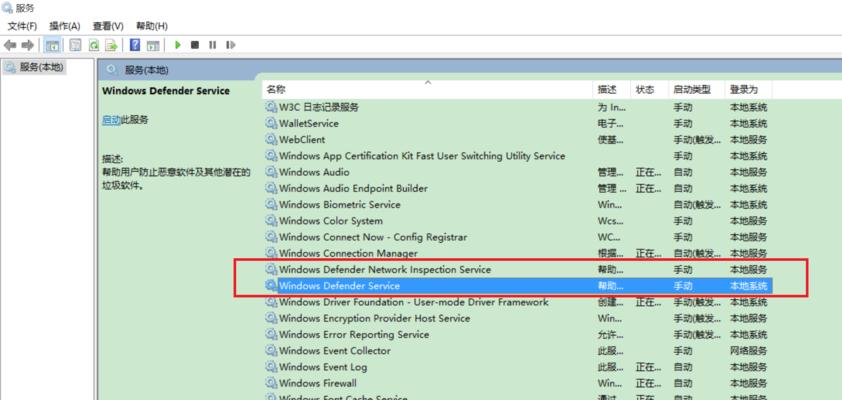Toggle the console tree pane toolbar icon
Viewport: 842px width, 400px height.
tap(53, 45)
